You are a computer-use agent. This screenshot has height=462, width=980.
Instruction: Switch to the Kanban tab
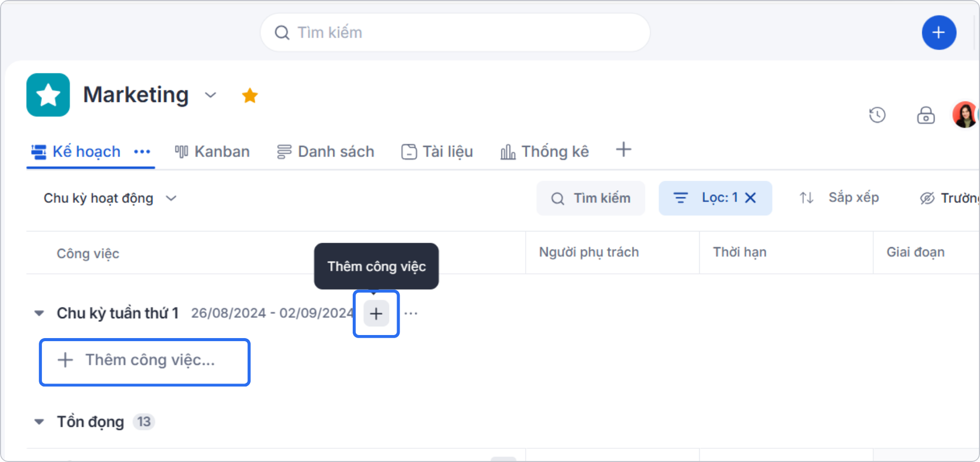pos(212,151)
